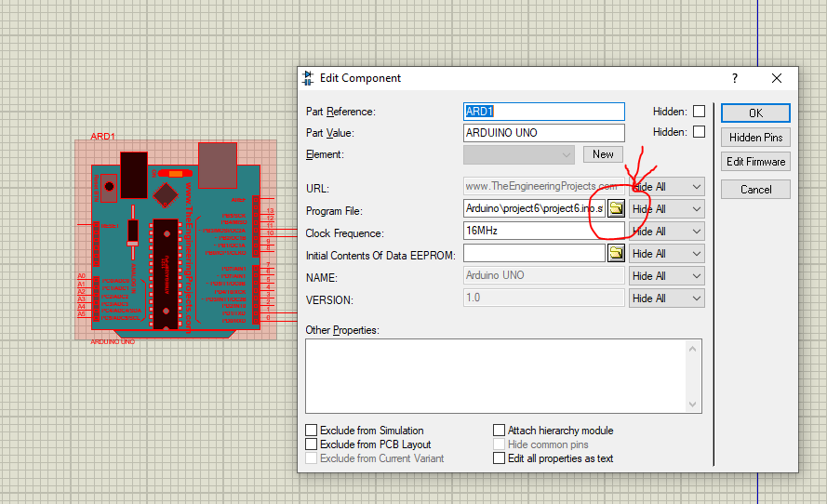
Task: Click Other Properties scrollbar down arrow
Action: [x=692, y=405]
